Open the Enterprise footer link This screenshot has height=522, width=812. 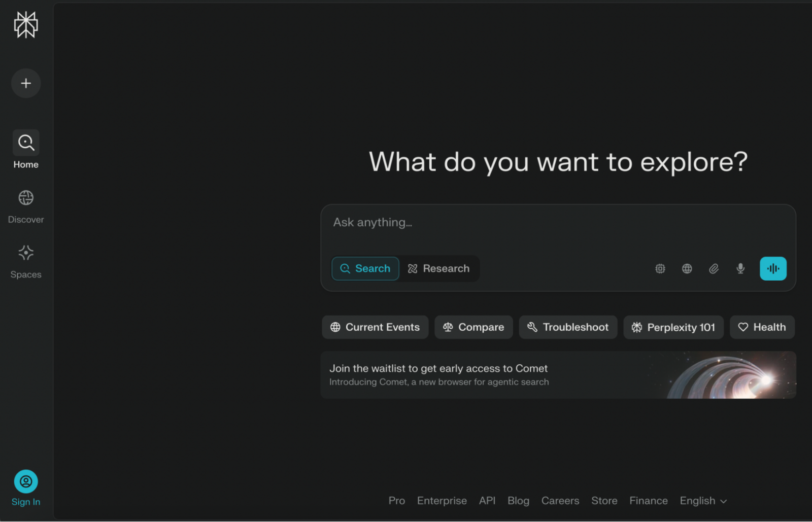442,501
